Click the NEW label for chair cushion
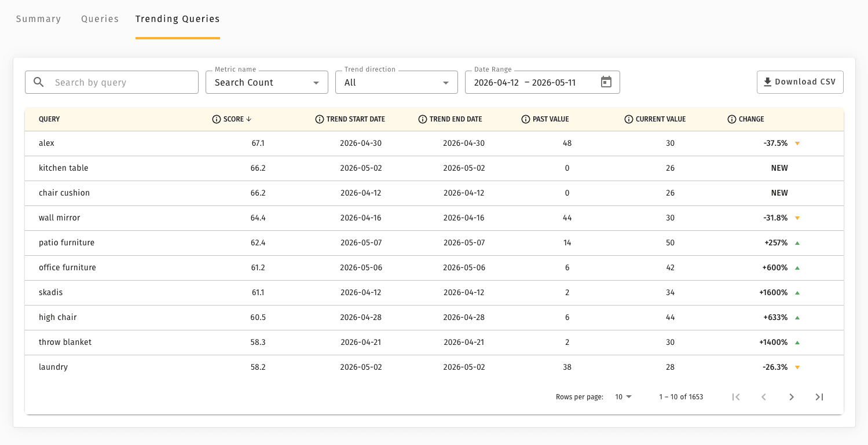Image resolution: width=868 pixels, height=445 pixels. [x=779, y=193]
